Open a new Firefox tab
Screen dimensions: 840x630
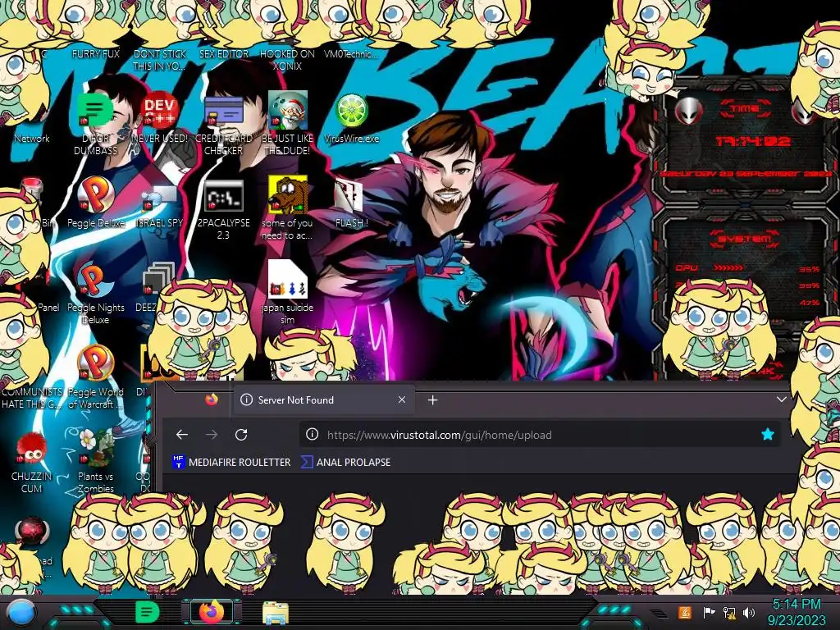click(x=433, y=399)
